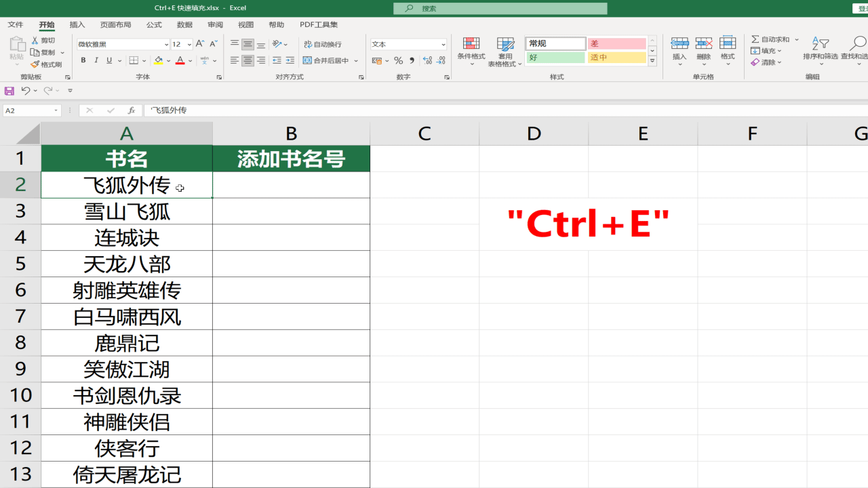
Task: Click the Undo arrow
Action: pos(25,90)
